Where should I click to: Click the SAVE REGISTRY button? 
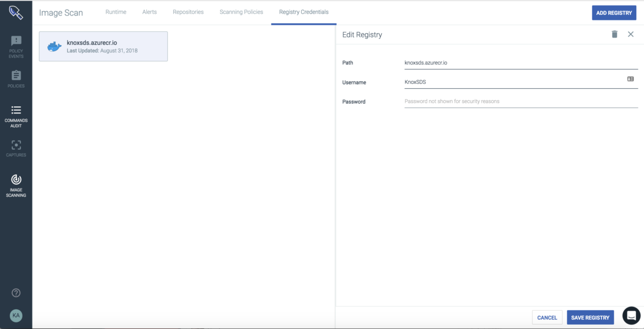pos(590,317)
